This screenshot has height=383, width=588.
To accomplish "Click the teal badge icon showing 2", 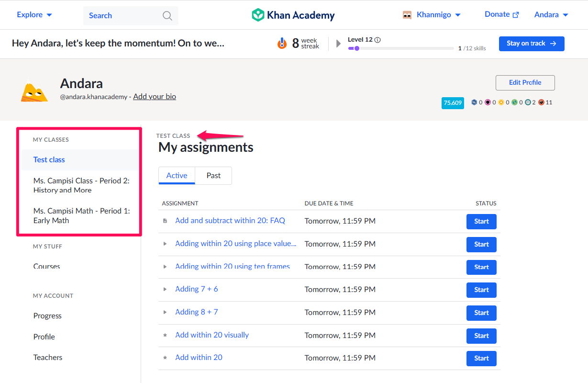I will click(x=528, y=102).
